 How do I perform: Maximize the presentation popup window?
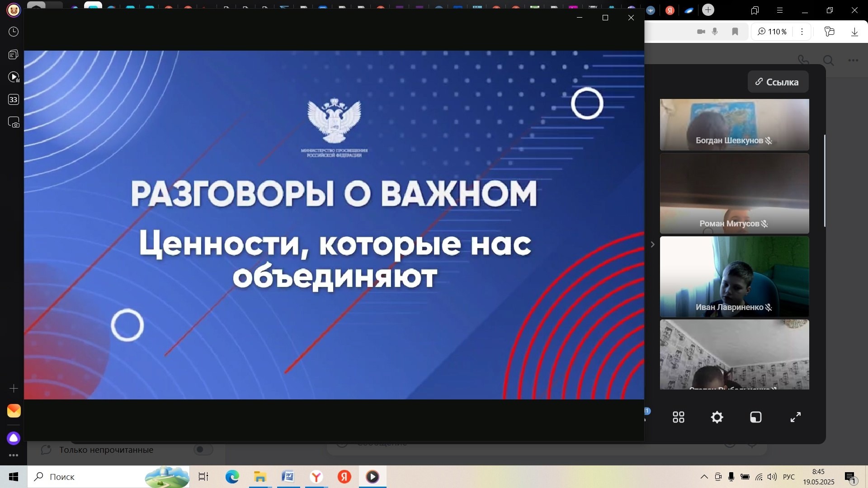(605, 18)
